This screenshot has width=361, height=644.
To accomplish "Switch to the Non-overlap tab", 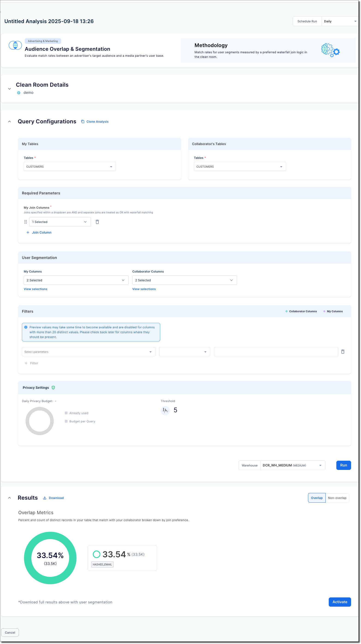I will click(x=337, y=498).
